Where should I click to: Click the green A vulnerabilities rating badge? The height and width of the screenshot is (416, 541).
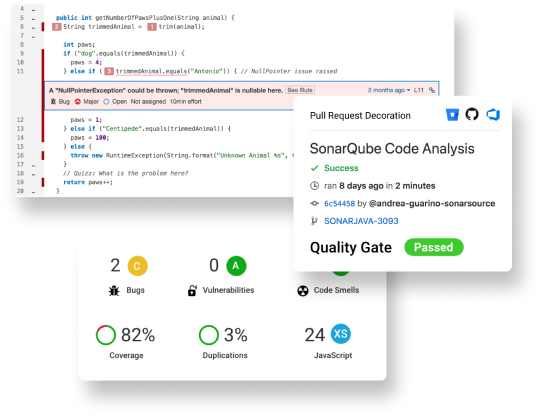click(x=236, y=266)
